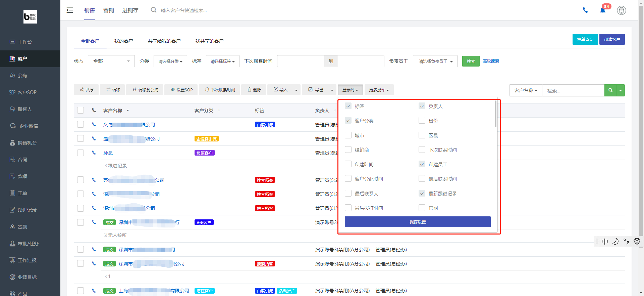This screenshot has height=296, width=644.
Task: Click the IME settings gear icon
Action: tap(637, 241)
